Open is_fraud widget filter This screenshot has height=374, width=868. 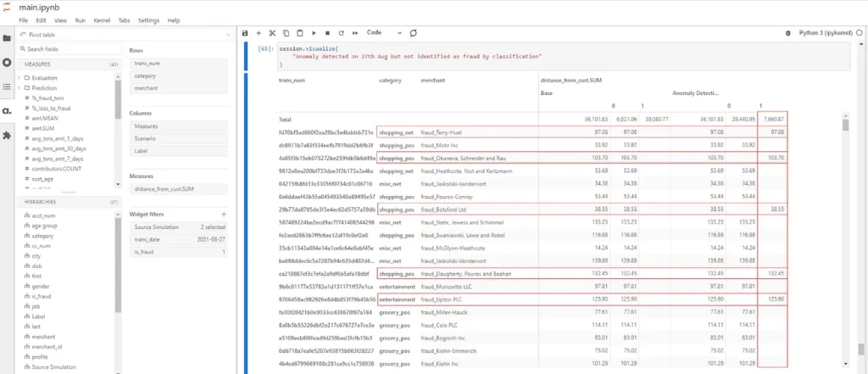pyautogui.click(x=179, y=252)
